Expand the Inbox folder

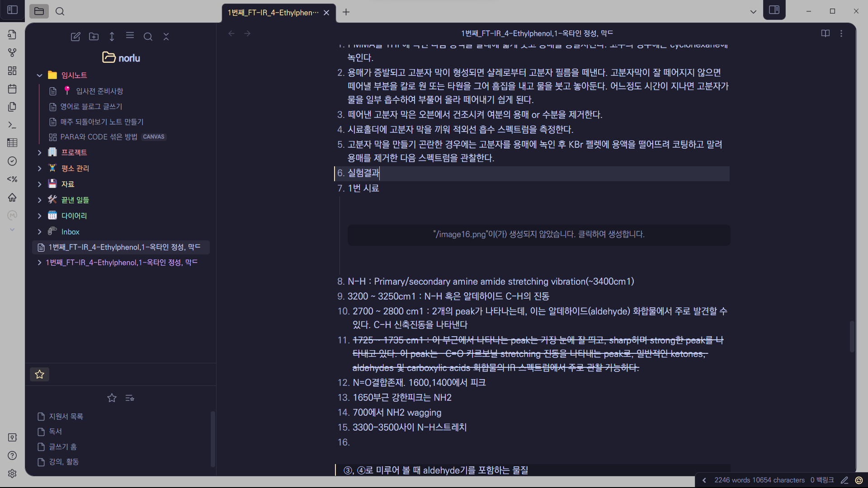[x=39, y=232]
